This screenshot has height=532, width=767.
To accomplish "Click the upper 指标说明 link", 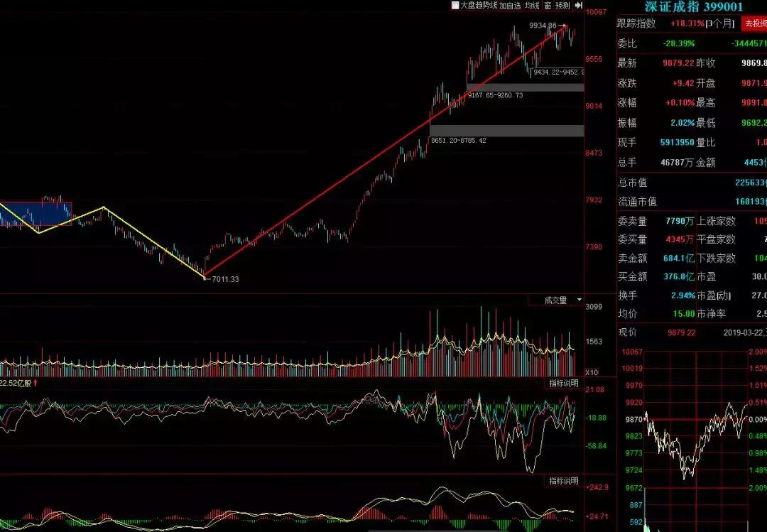I will (x=563, y=384).
